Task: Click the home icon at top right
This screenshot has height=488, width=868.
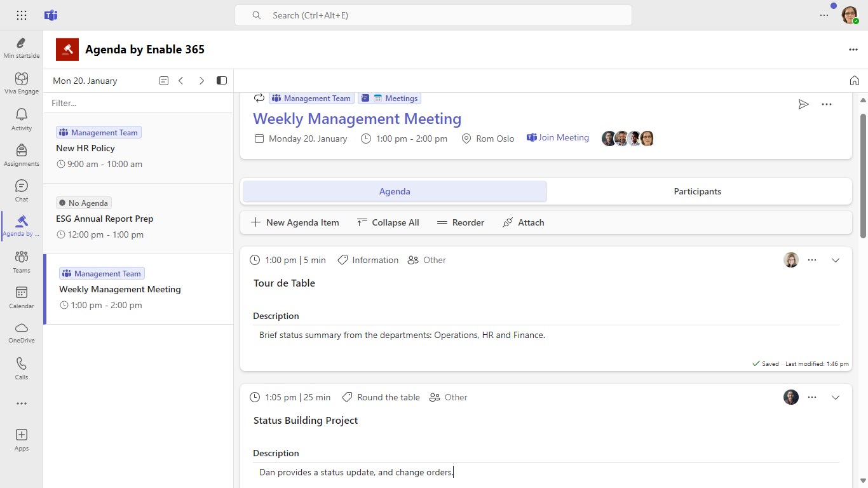Action: 855,81
